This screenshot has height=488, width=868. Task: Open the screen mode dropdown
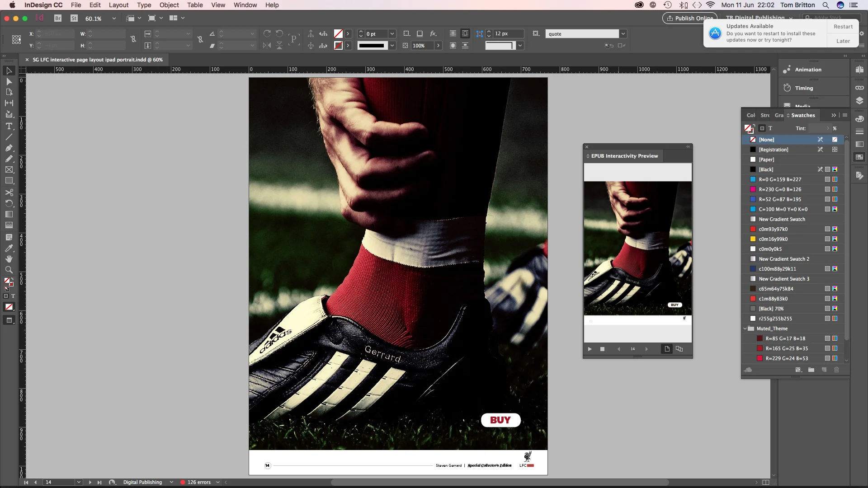coord(161,18)
